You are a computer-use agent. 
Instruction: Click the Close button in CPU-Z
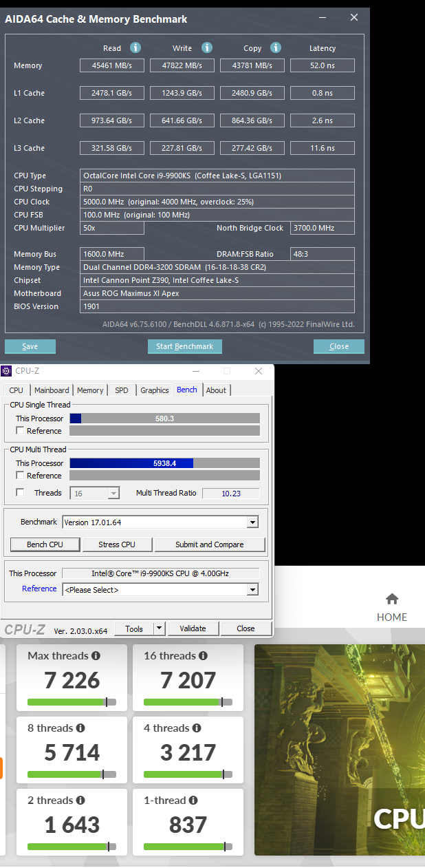[246, 628]
